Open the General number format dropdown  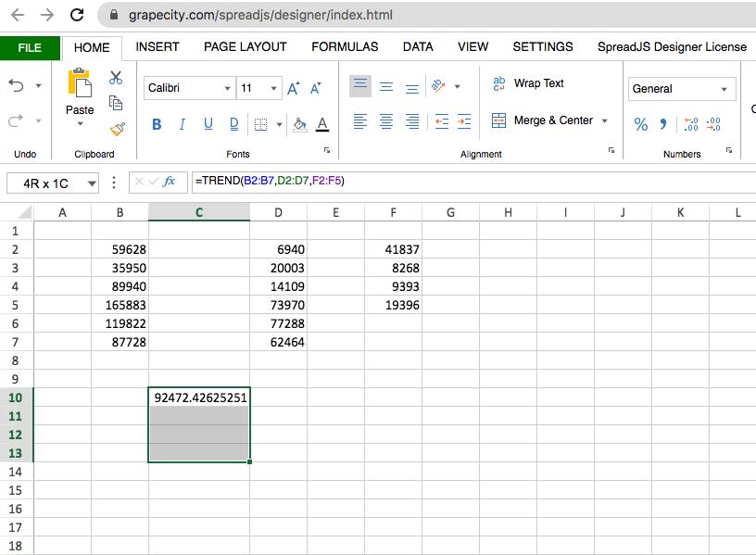pos(681,89)
